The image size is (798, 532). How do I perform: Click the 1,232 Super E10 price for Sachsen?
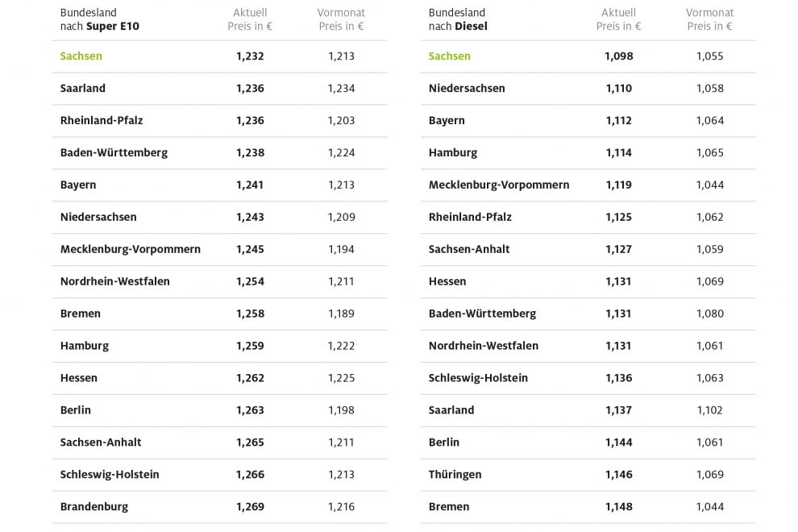pyautogui.click(x=250, y=56)
